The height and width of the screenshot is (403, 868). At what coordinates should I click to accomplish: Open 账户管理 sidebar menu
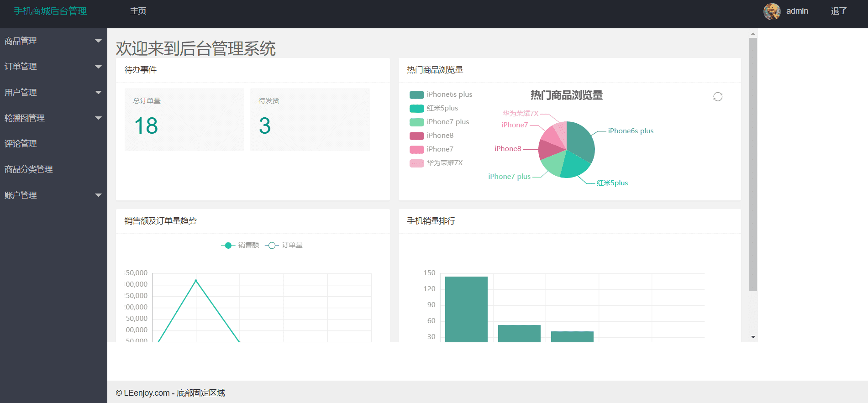click(53, 195)
